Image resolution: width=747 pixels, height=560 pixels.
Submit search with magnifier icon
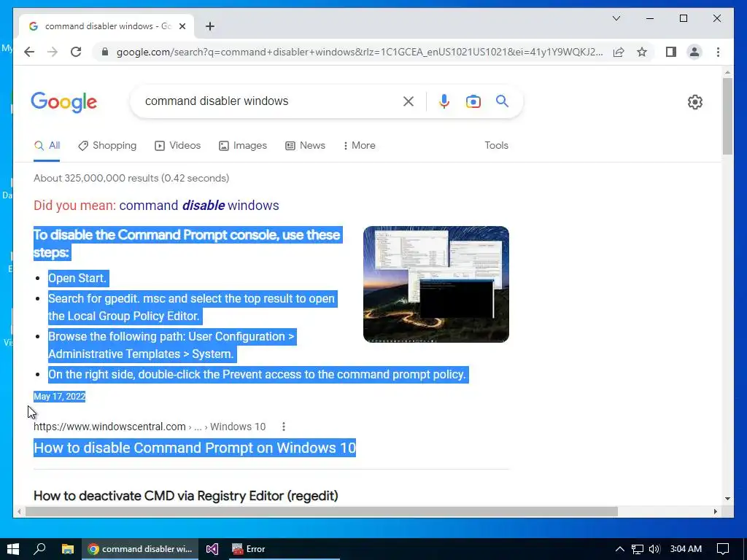pyautogui.click(x=502, y=101)
